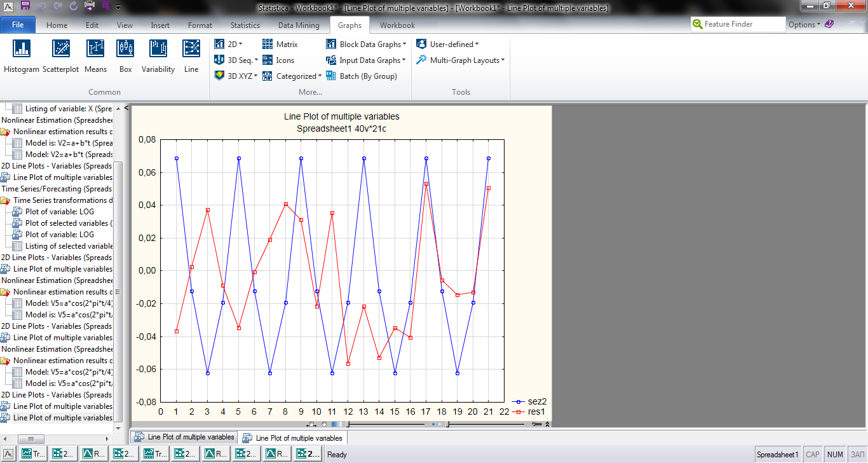Click the Means plot icon
868x463 pixels.
[x=95, y=57]
